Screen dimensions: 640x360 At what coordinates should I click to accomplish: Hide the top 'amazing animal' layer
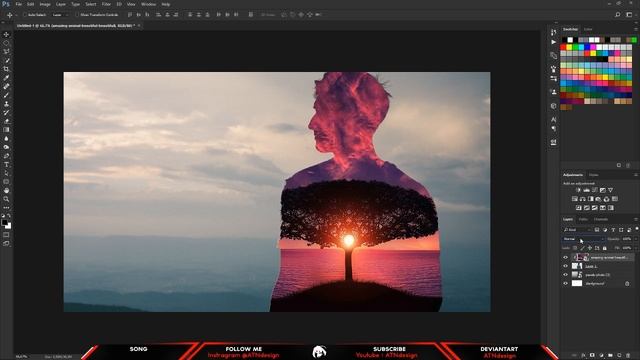point(565,258)
